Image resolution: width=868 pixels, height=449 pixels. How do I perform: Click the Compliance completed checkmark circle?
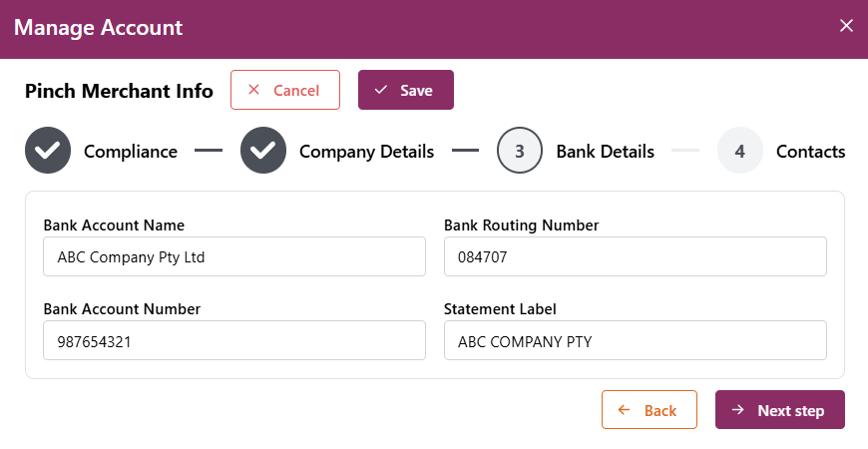click(48, 152)
